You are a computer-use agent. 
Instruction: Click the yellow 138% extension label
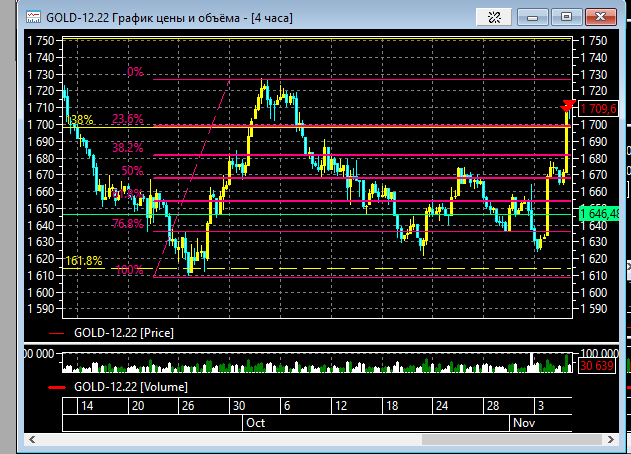[x=80, y=120]
